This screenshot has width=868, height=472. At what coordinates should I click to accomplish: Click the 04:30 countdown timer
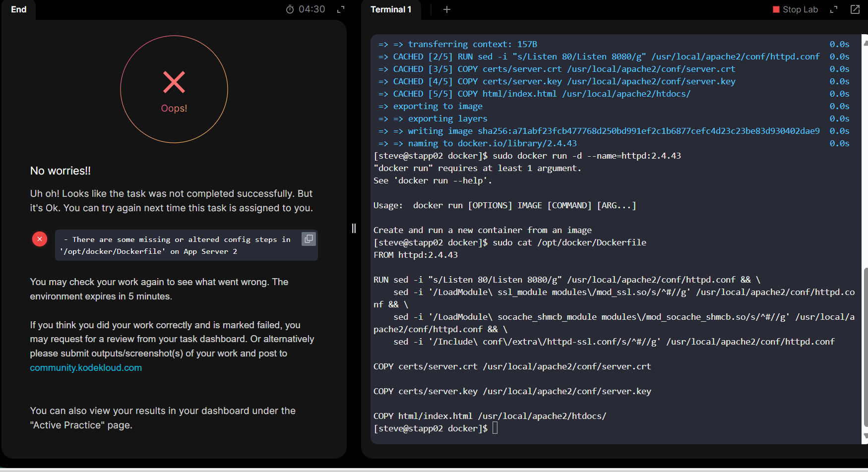312,9
